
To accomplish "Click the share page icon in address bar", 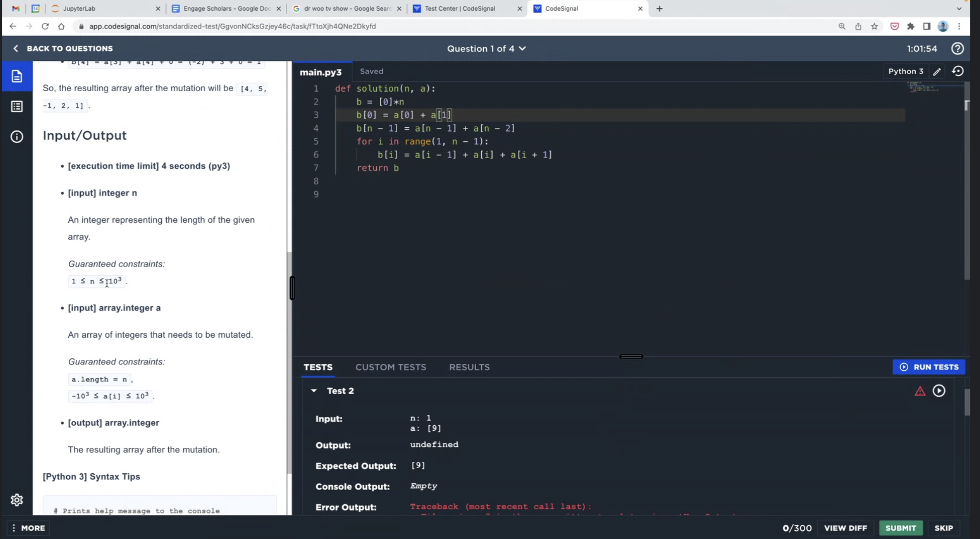I will click(x=858, y=26).
